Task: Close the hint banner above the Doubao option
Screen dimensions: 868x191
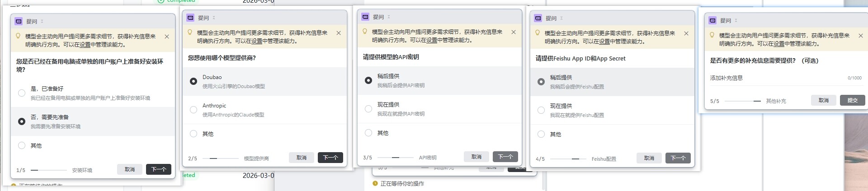Action: pyautogui.click(x=339, y=33)
